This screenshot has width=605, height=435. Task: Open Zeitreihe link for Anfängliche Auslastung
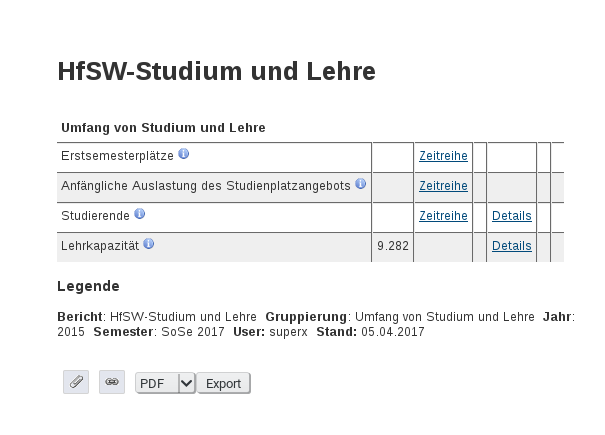tap(443, 186)
